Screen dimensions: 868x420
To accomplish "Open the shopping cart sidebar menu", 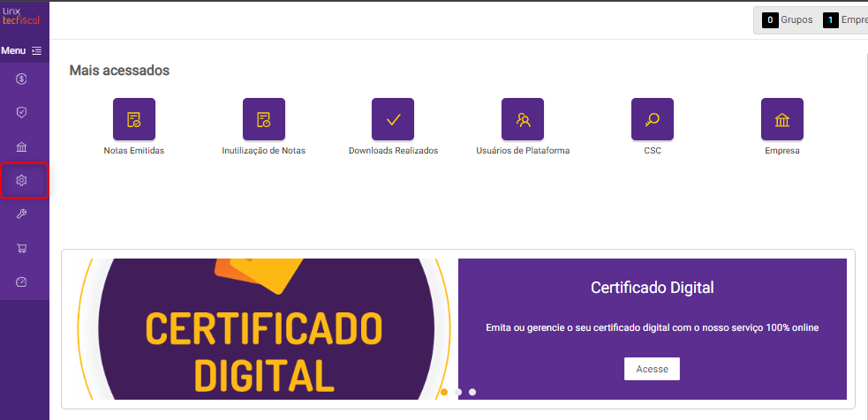I will pos(21,248).
